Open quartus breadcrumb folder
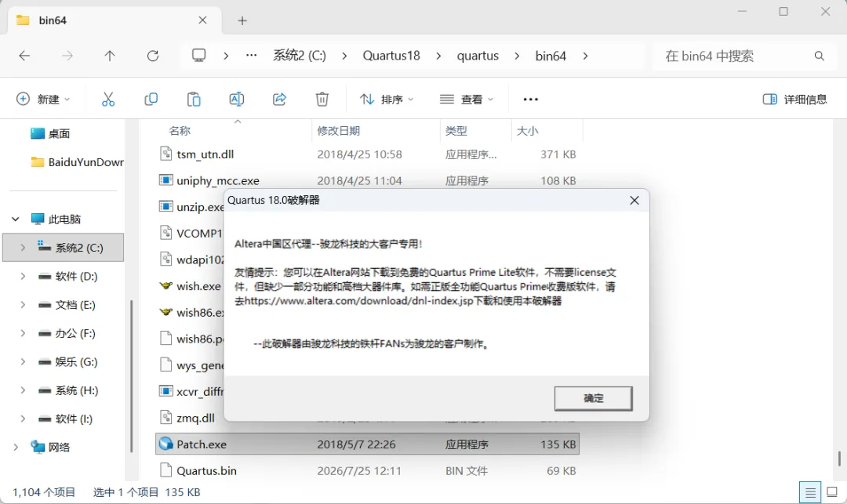Image resolution: width=847 pixels, height=504 pixels. (478, 56)
